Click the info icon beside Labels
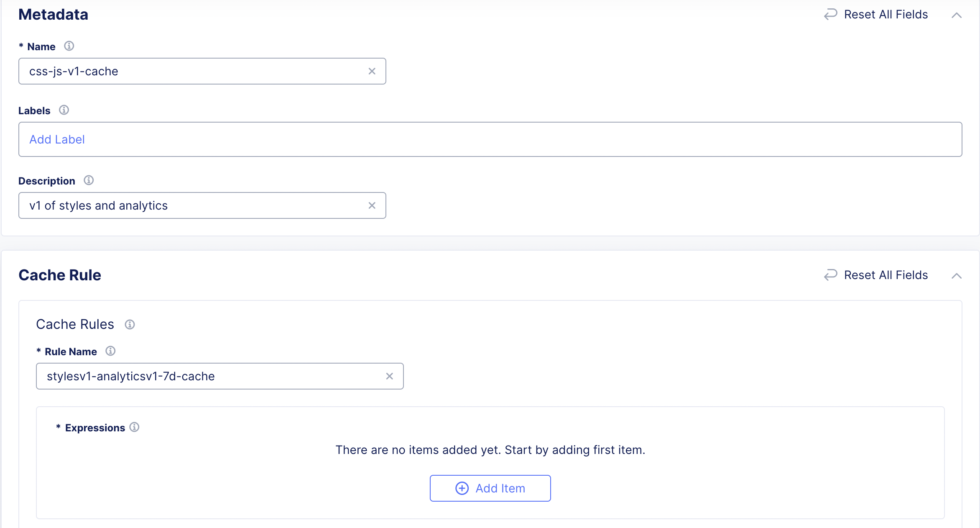The image size is (980, 528). click(64, 110)
